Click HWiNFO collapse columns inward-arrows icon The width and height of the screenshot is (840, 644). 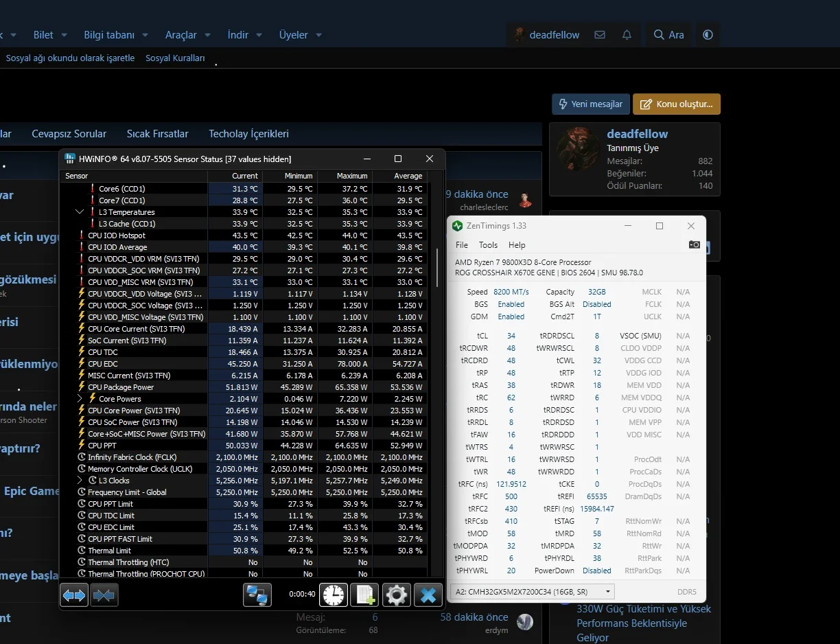click(x=104, y=595)
